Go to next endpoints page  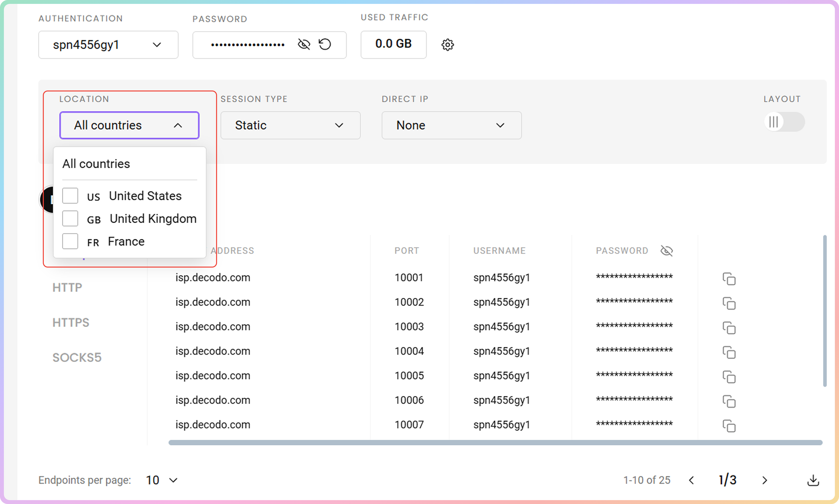tap(765, 480)
